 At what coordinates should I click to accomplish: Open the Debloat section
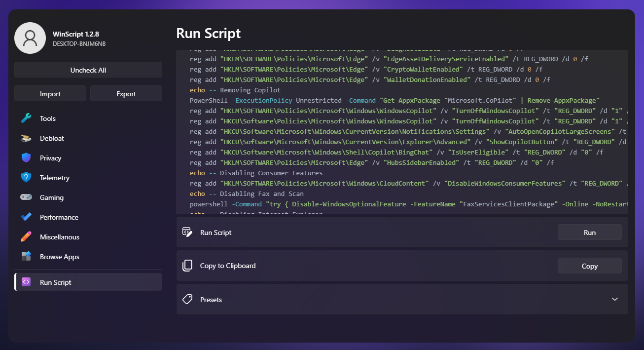click(88, 138)
